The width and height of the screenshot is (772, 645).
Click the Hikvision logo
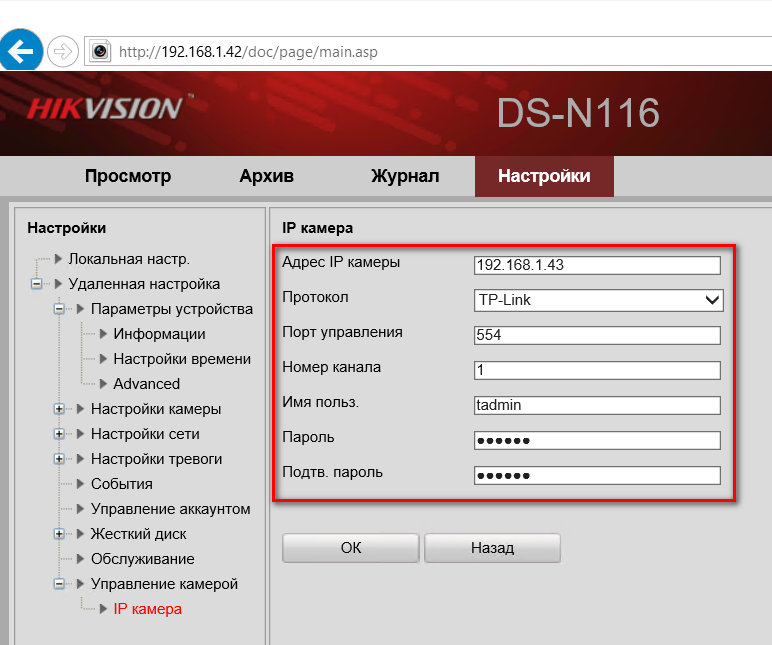(x=105, y=108)
